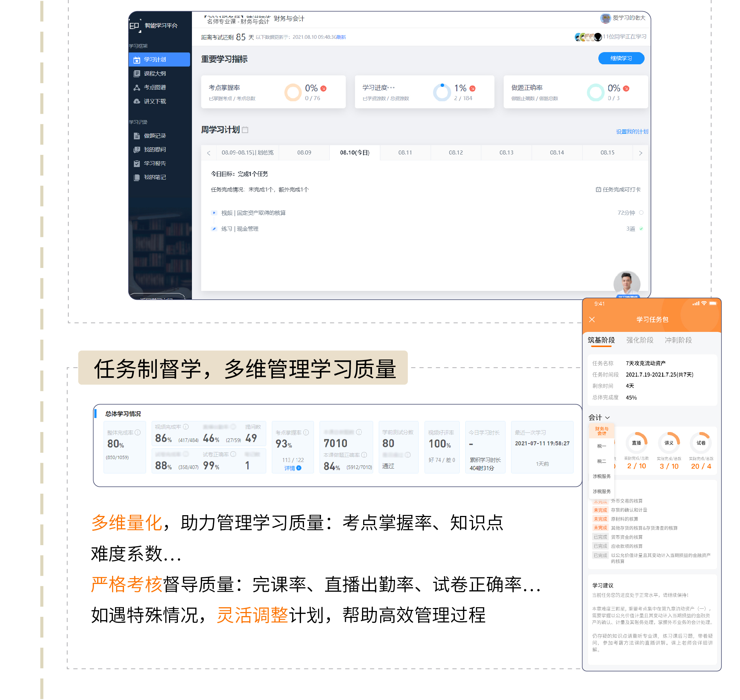Screen dimensions: 740x700
Task: Click the 试卷 progress circle
Action: pos(701,443)
